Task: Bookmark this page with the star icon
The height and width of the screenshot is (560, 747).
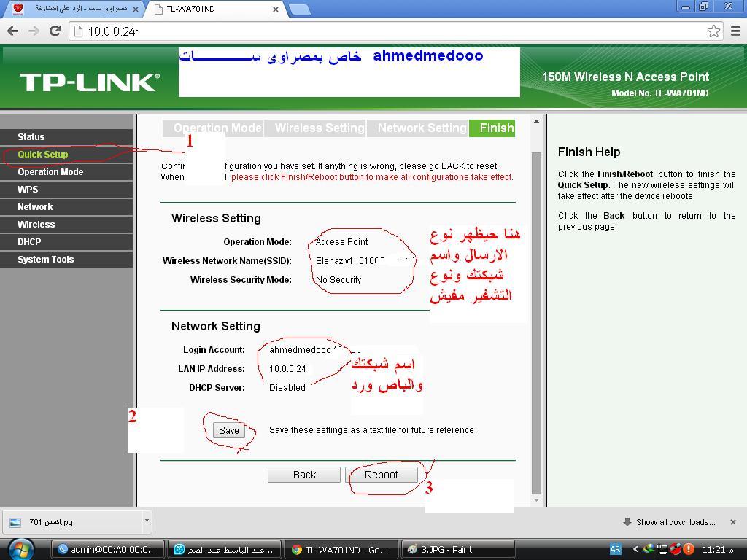Action: pyautogui.click(x=713, y=31)
